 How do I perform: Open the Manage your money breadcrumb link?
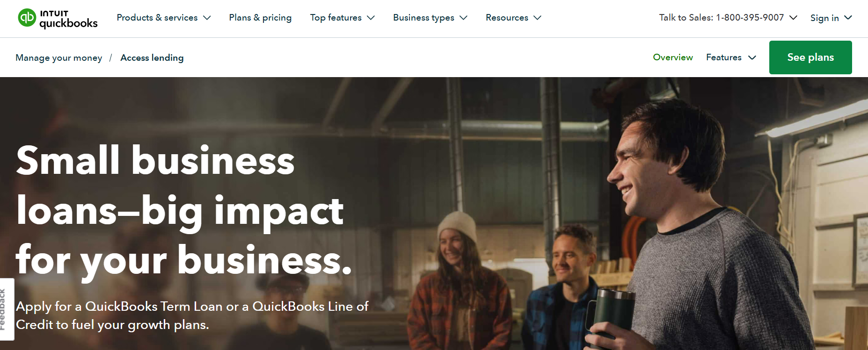tap(58, 58)
